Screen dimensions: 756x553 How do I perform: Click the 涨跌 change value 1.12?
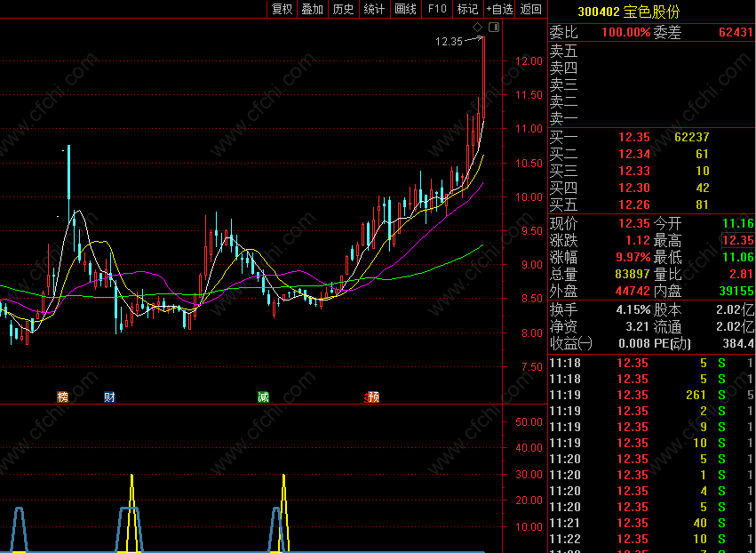[x=637, y=240]
